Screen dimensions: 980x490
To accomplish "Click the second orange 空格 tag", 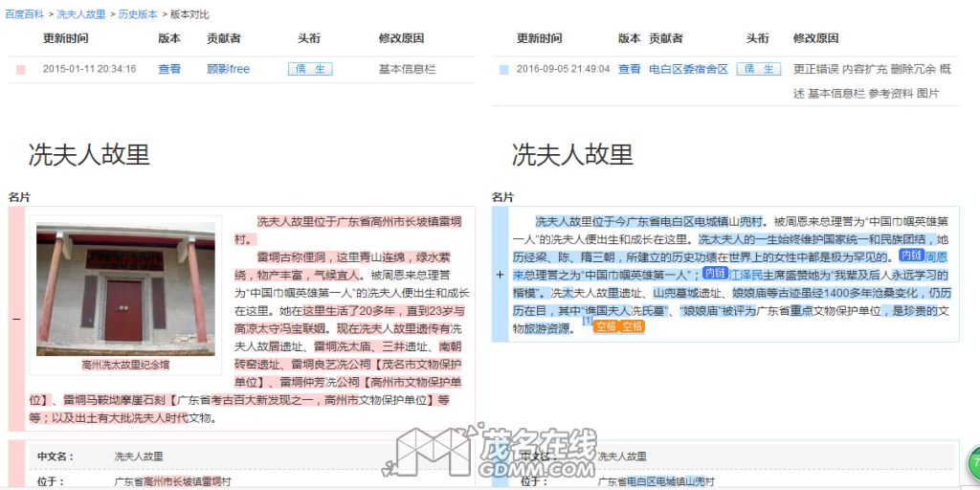I will tap(633, 326).
